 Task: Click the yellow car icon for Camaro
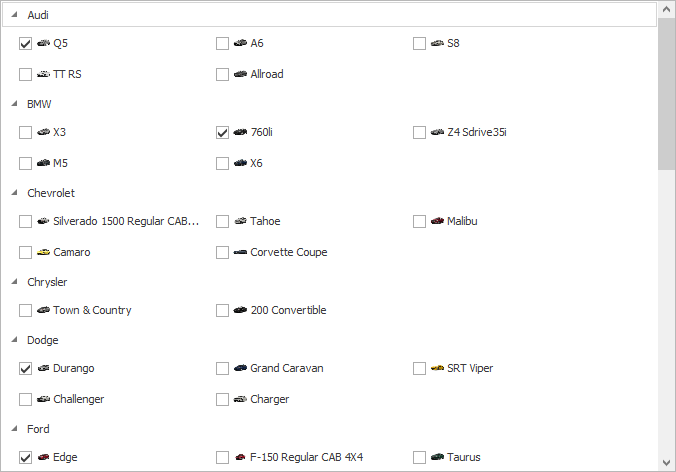43,252
